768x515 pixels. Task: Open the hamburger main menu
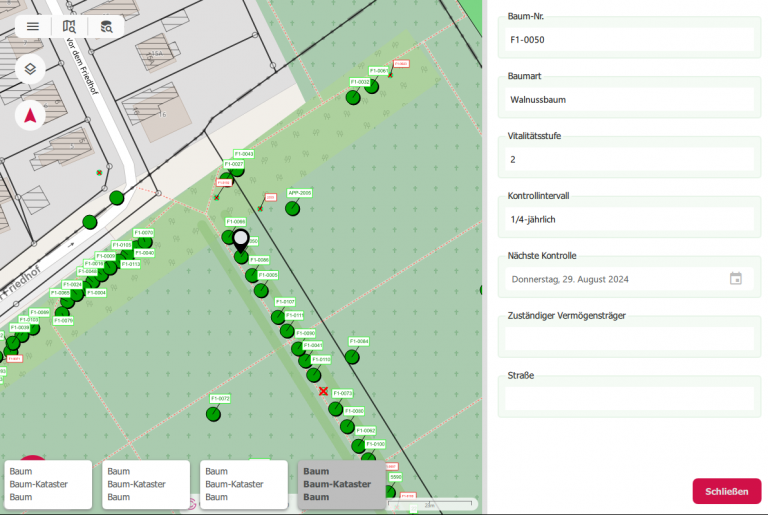coord(33,26)
